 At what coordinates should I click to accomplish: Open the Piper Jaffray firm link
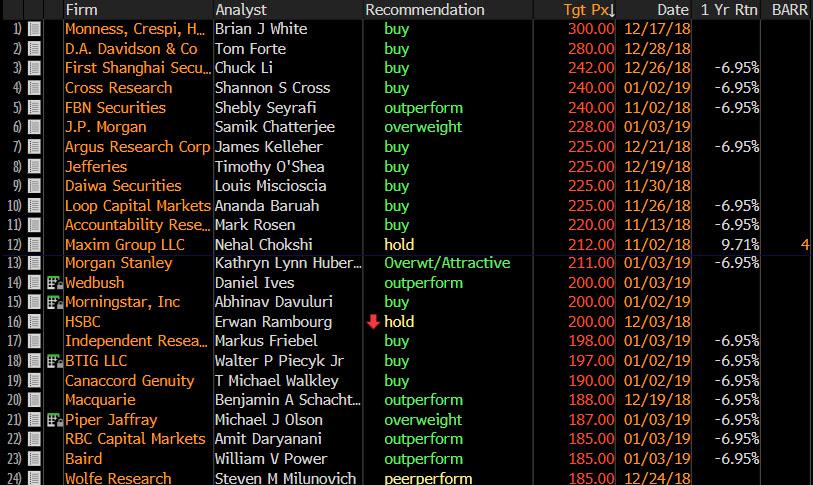(x=111, y=420)
